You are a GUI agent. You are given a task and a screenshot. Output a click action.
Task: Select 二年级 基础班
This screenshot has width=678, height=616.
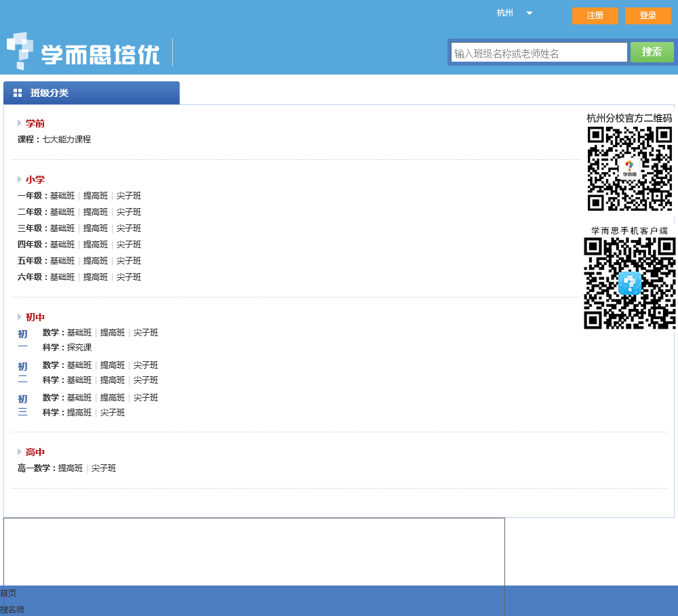(x=62, y=212)
